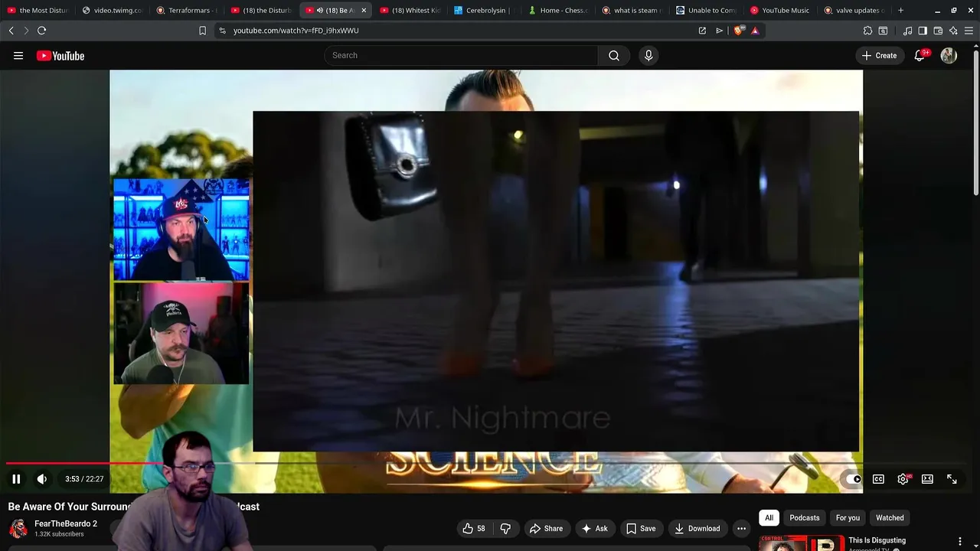Switch to the Terraformars tab

186,10
